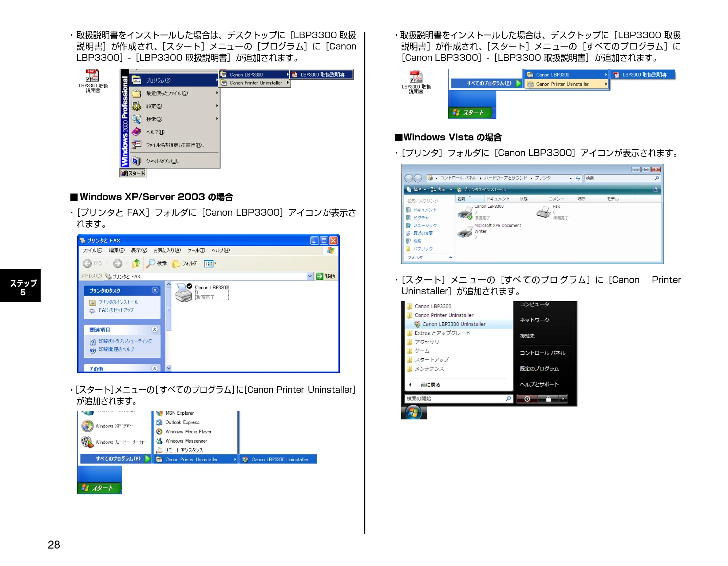This screenshot has height=566, width=728.
Task: Open Favorites menu in Printers and FAX window
Action: tap(167, 250)
